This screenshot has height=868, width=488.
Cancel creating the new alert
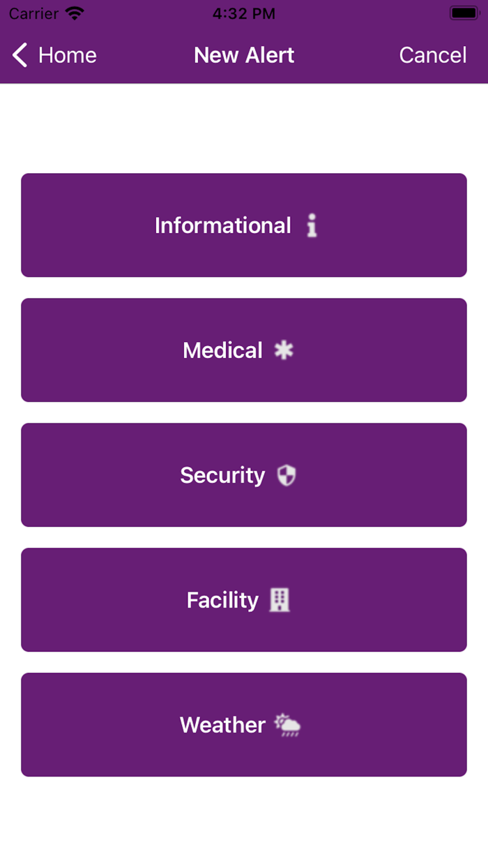[x=433, y=55]
